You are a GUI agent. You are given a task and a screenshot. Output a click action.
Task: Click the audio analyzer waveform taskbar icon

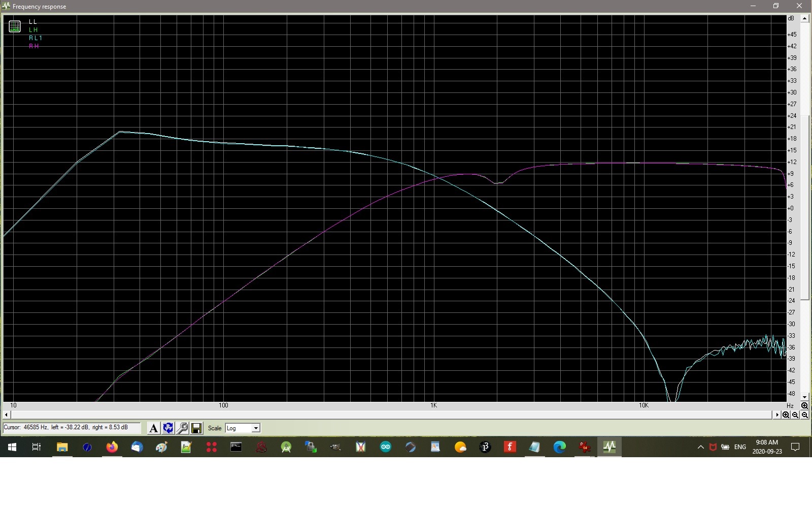610,447
